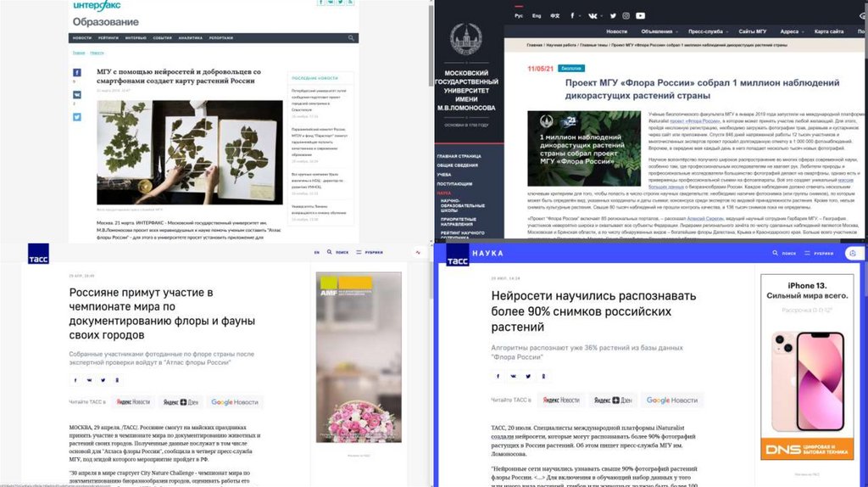Viewport: 868px width, 487px height.
Task: Open Сайты МГУ in MSU top menu
Action: [753, 31]
